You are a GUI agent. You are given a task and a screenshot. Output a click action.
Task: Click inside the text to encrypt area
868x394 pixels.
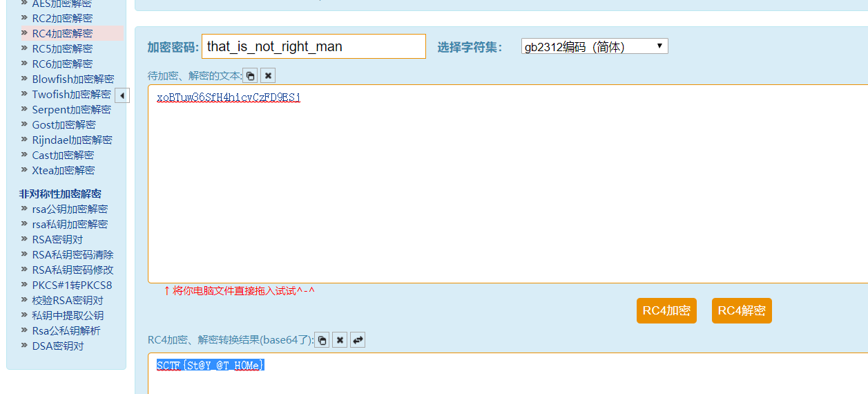(508, 187)
